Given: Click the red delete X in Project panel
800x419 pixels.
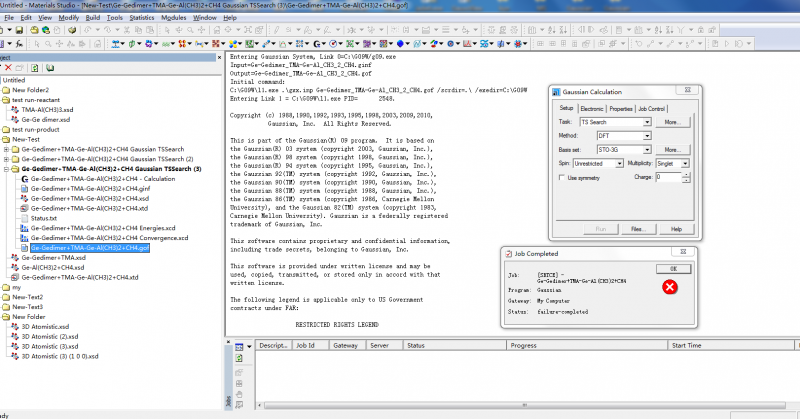Looking at the screenshot, I should click(x=8, y=68).
